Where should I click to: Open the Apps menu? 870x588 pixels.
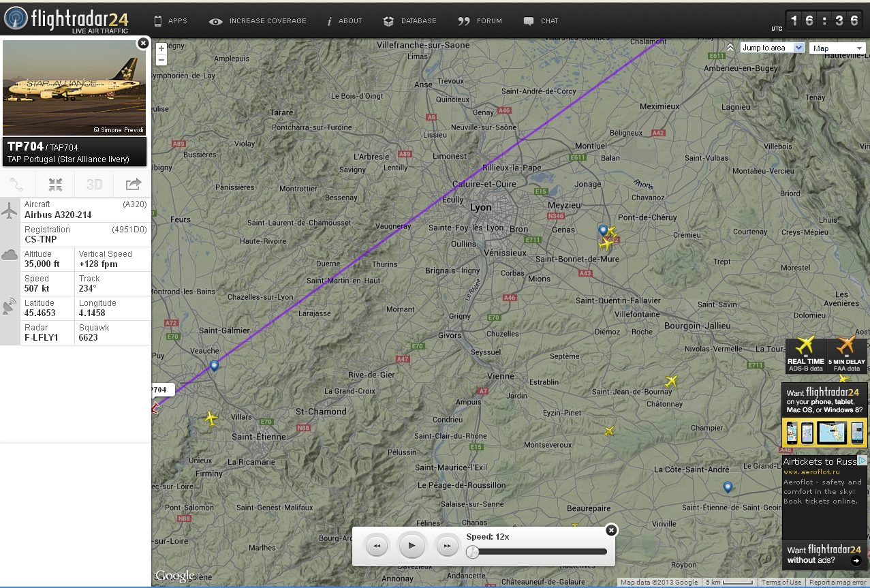(x=170, y=21)
